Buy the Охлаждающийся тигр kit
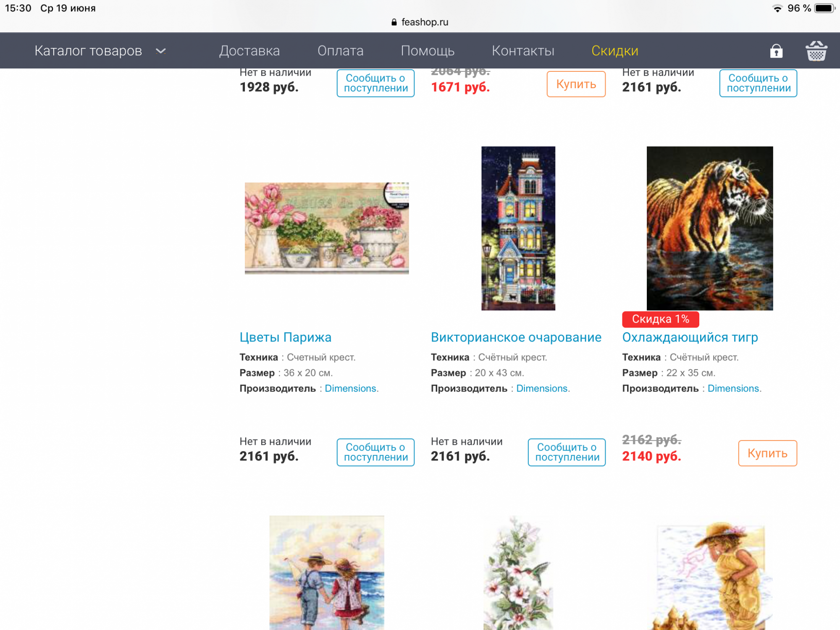840x630 pixels. point(767,453)
